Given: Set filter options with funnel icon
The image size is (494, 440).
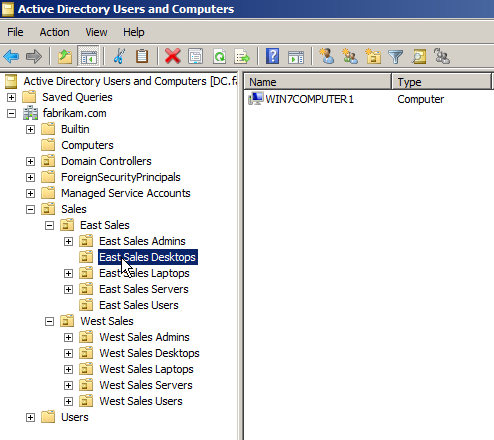Looking at the screenshot, I should point(396,57).
